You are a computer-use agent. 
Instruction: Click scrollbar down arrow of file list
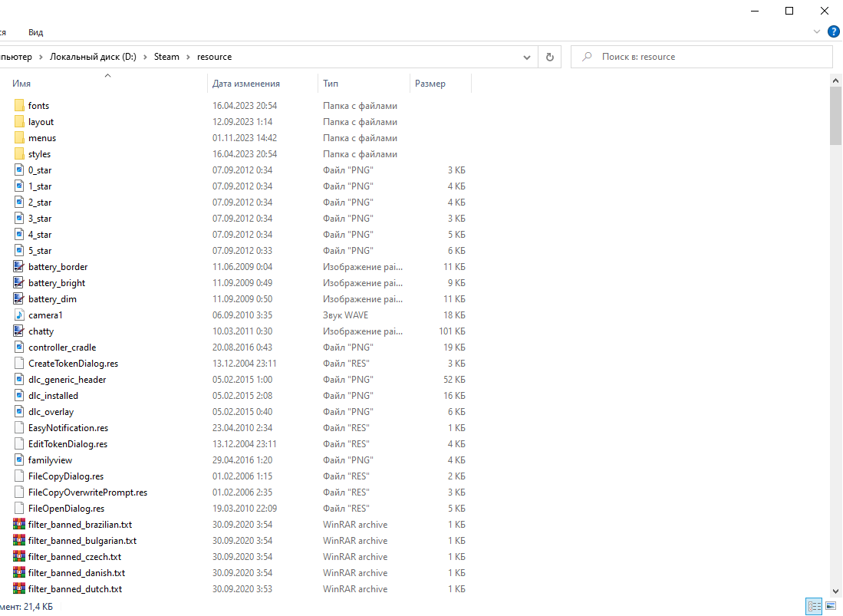coord(835,591)
